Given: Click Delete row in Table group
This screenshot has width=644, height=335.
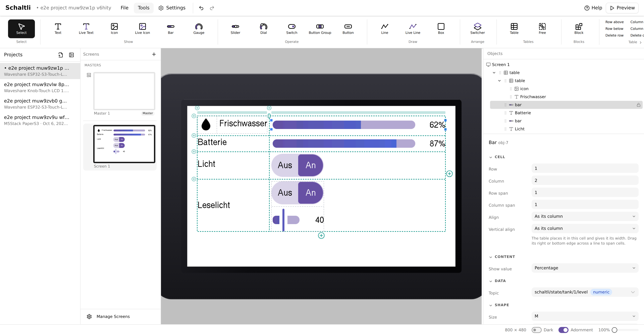Looking at the screenshot, I should coord(614,36).
